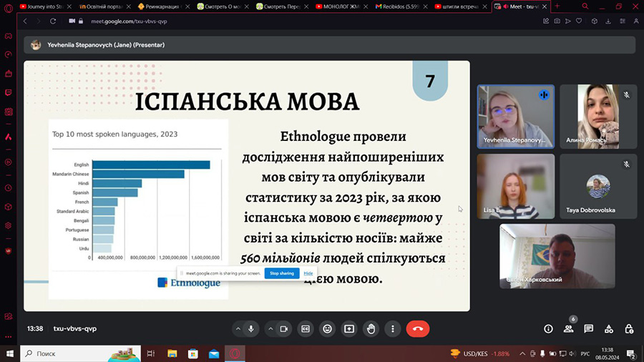Viewport: 644px width, 362px height.
Task: Turn off the camera in Meet toolbar
Action: pyautogui.click(x=284, y=329)
